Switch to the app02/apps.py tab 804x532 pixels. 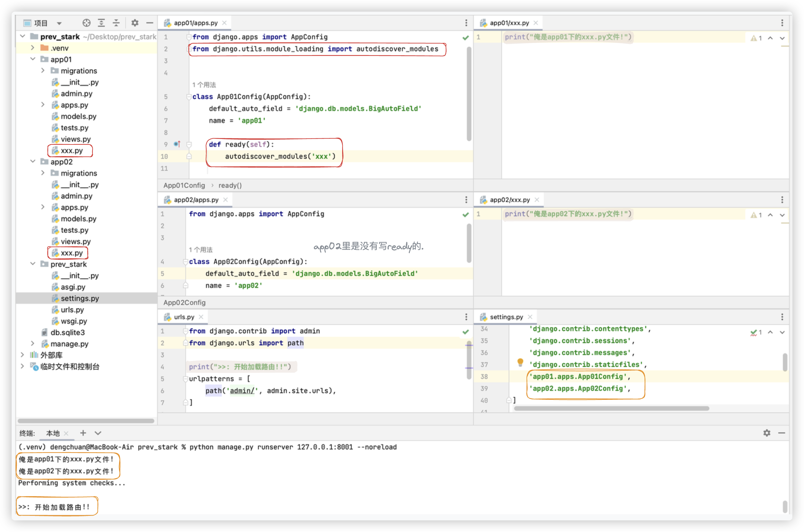point(196,200)
